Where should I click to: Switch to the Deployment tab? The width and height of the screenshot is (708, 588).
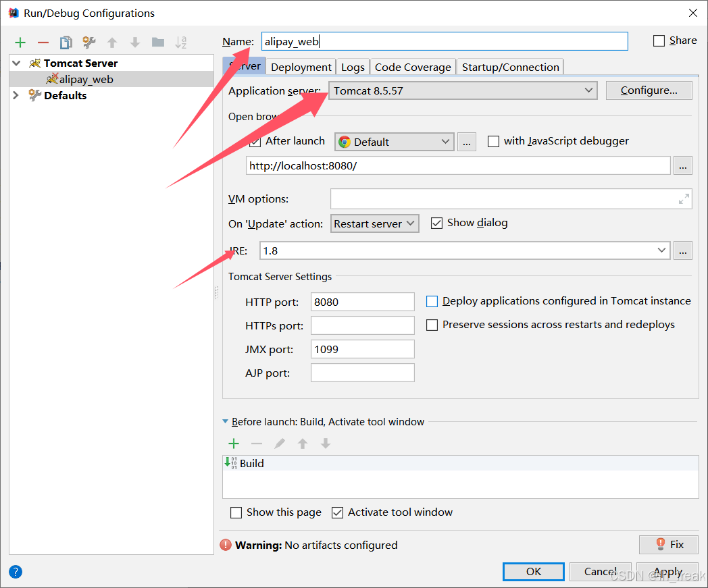(x=301, y=68)
